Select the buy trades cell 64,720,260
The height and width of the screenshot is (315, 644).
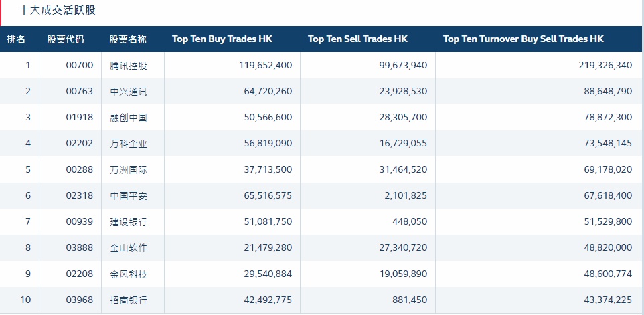[265, 92]
